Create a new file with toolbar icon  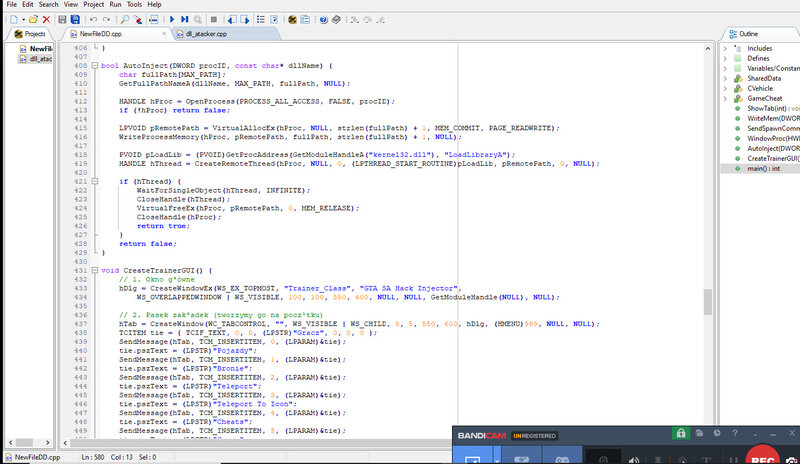pos(14,19)
